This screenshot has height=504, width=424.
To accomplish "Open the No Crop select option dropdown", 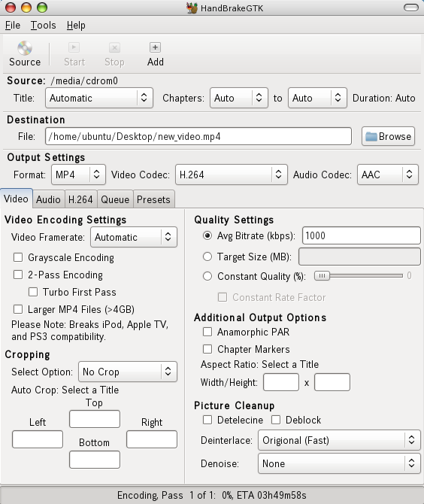I will tap(128, 372).
